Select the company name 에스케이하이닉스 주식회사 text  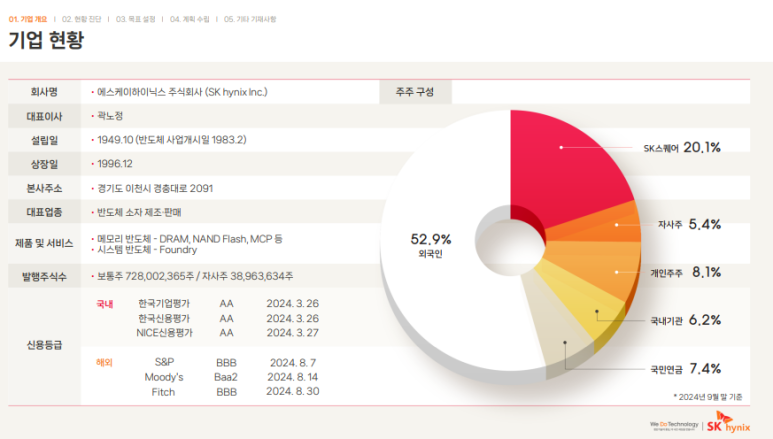(182, 92)
